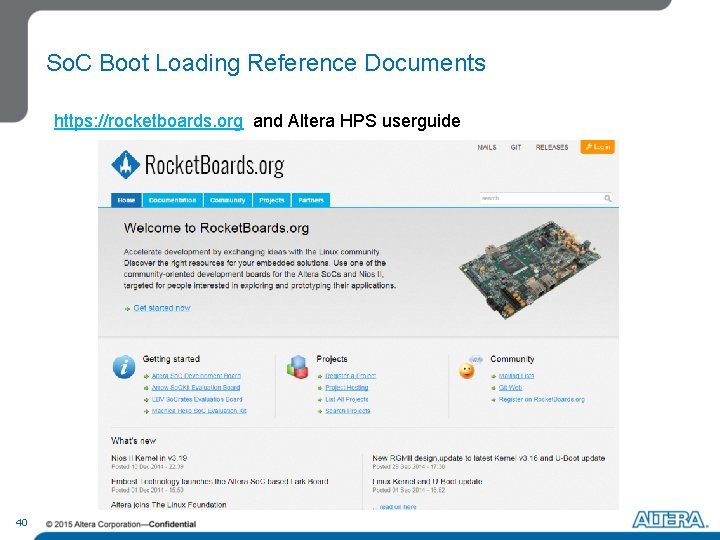Click the List All Projects link

pyautogui.click(x=347, y=399)
